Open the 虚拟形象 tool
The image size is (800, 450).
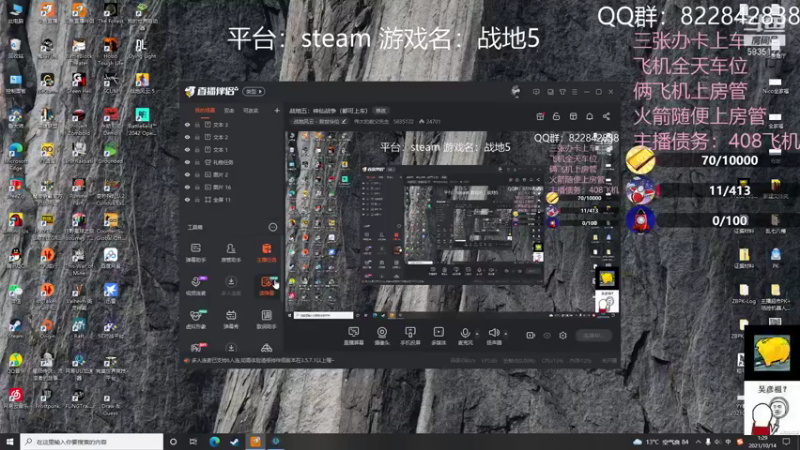coord(195,319)
